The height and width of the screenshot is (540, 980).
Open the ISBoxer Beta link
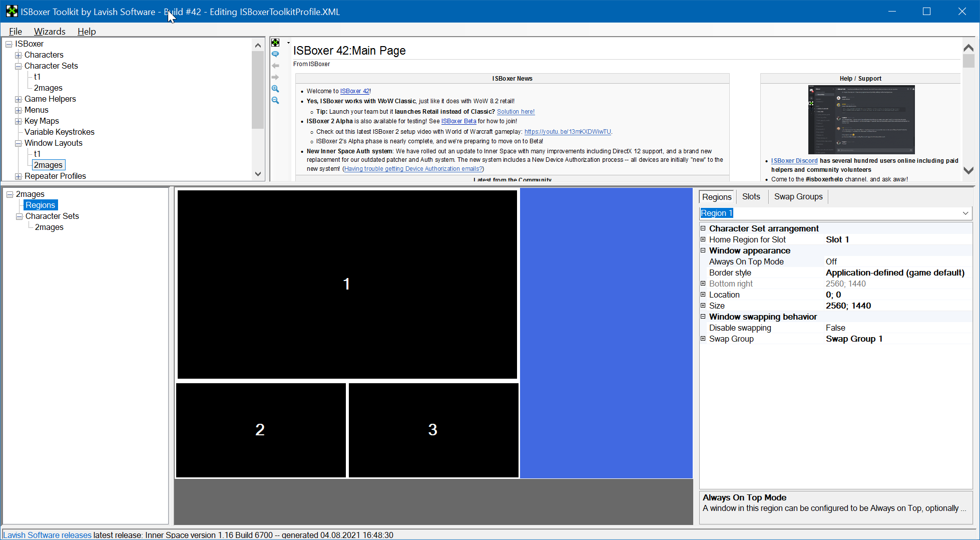point(458,121)
